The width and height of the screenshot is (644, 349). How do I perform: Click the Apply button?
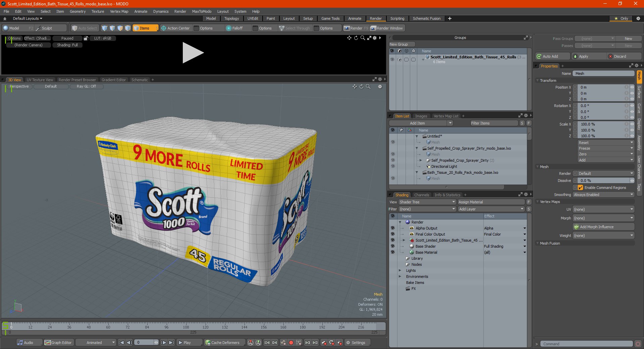click(589, 56)
